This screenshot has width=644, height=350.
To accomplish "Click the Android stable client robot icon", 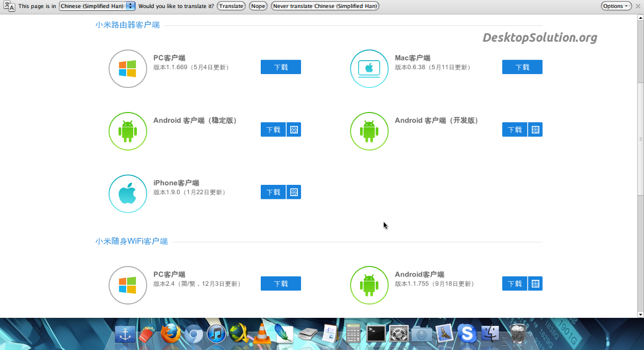I will [128, 131].
